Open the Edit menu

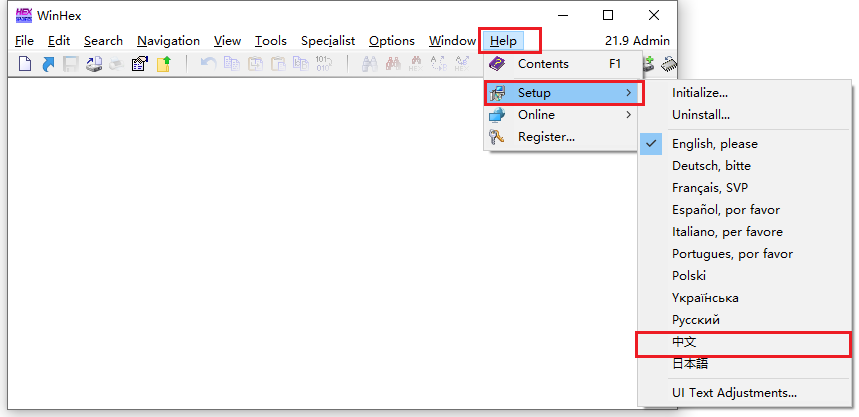pyautogui.click(x=59, y=41)
